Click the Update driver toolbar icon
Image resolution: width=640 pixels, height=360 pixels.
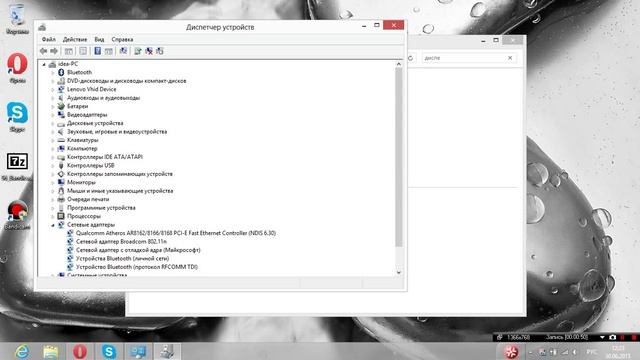(x=138, y=51)
